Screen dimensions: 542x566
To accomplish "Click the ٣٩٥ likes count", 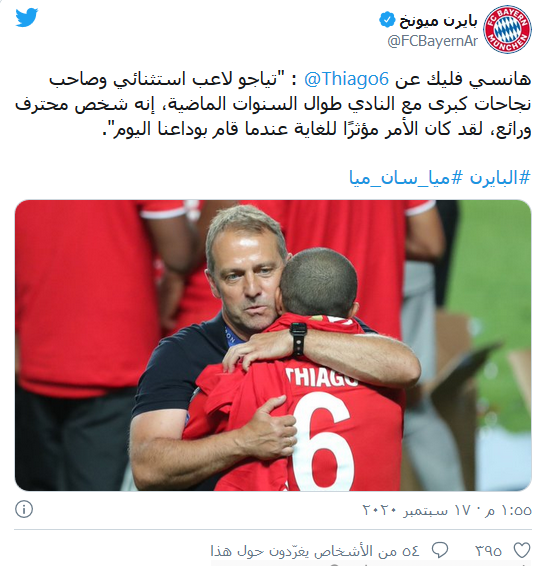I will (489, 551).
